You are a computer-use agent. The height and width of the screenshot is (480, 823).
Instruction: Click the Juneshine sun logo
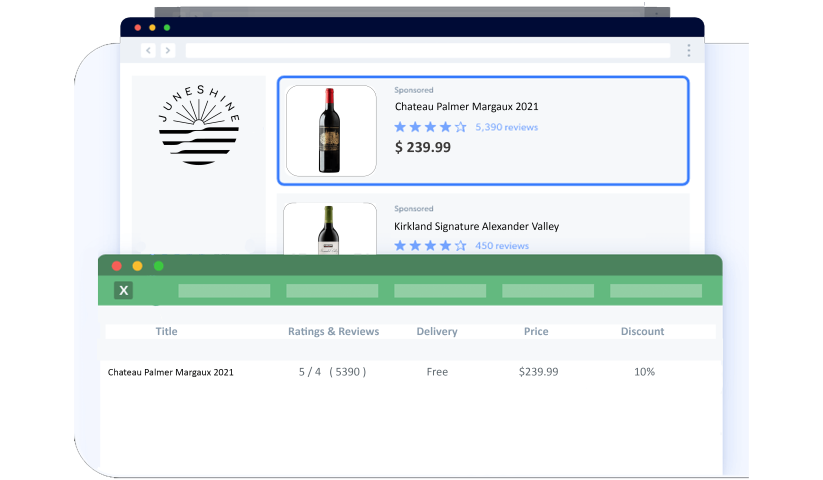(199, 125)
